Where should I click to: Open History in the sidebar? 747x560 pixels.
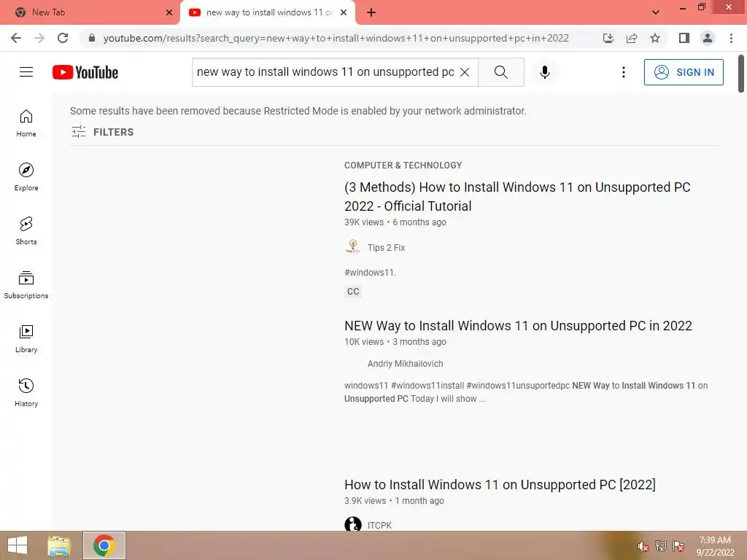26,392
